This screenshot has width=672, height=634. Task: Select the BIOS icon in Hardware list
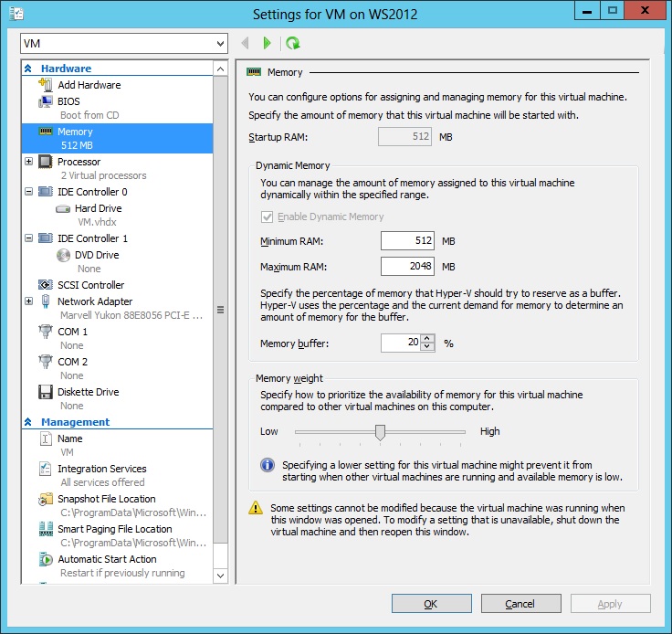pyautogui.click(x=46, y=101)
